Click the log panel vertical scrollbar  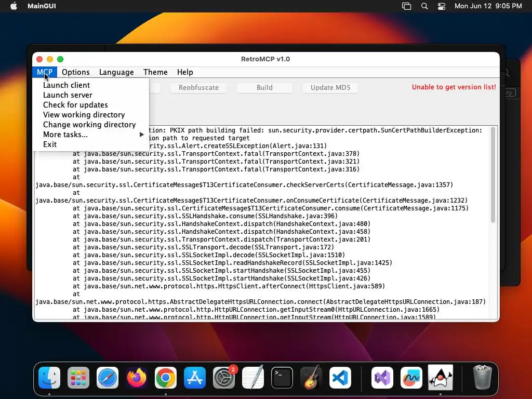point(493,175)
